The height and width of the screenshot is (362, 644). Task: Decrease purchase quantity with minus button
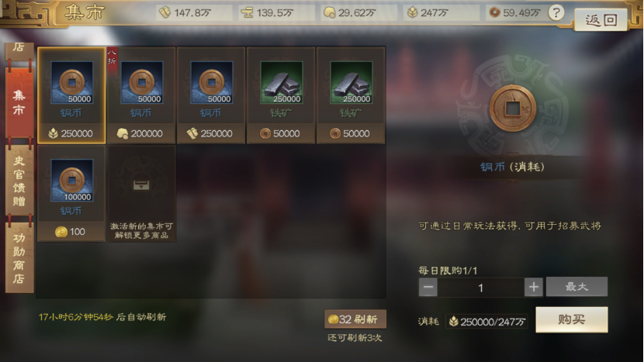pyautogui.click(x=428, y=287)
